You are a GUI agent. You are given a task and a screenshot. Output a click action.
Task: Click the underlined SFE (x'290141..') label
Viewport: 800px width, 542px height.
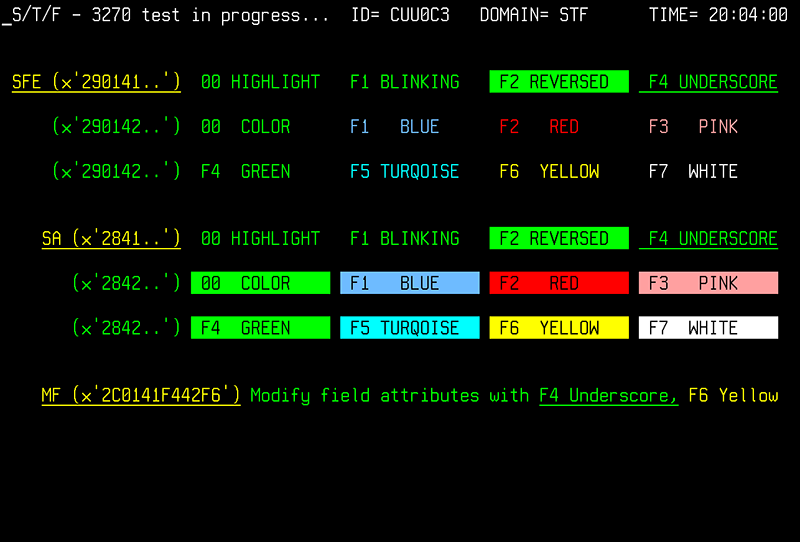point(96,82)
